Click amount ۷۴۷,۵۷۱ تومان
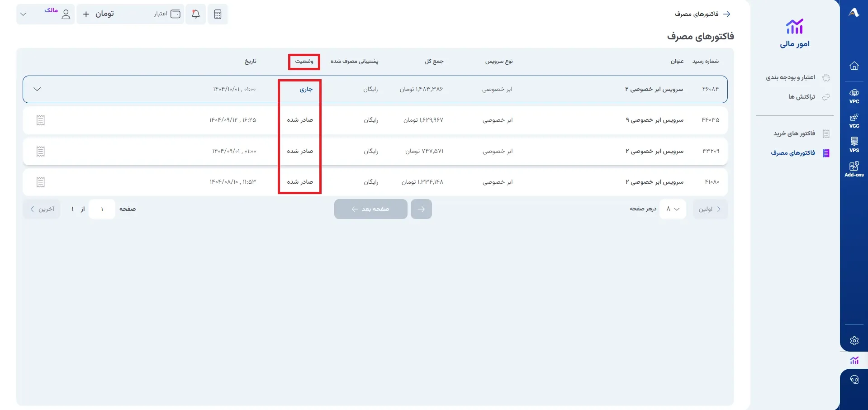 point(424,151)
